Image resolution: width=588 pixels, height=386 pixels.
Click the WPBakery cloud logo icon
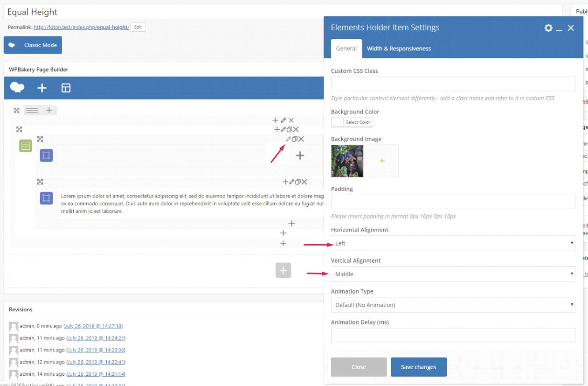pos(17,88)
